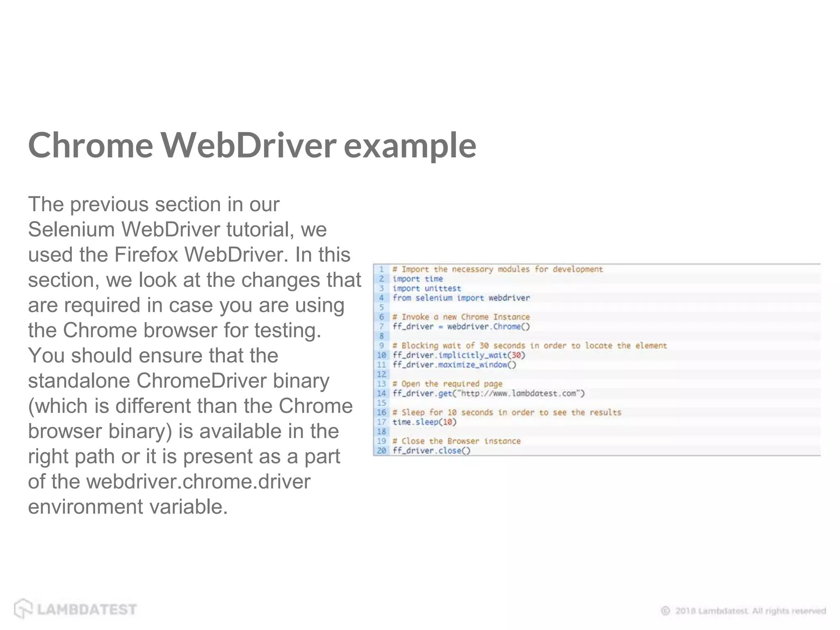Click comment '# Sleep for 10 seconds...'

tap(507, 413)
